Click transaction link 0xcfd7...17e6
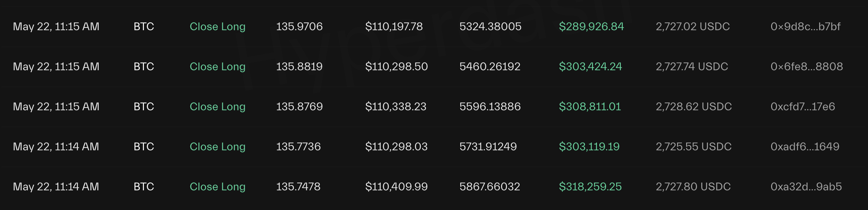This screenshot has width=868, height=210. 803,107
